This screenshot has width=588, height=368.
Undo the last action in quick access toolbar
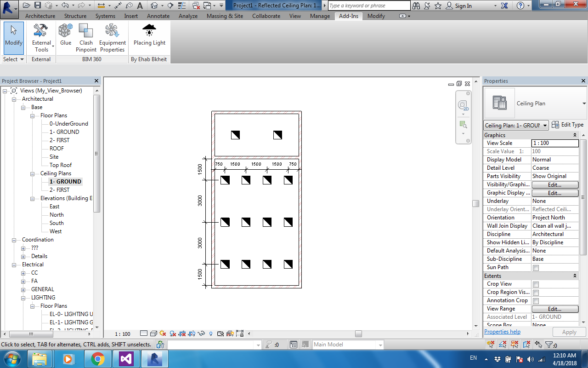pyautogui.click(x=65, y=6)
